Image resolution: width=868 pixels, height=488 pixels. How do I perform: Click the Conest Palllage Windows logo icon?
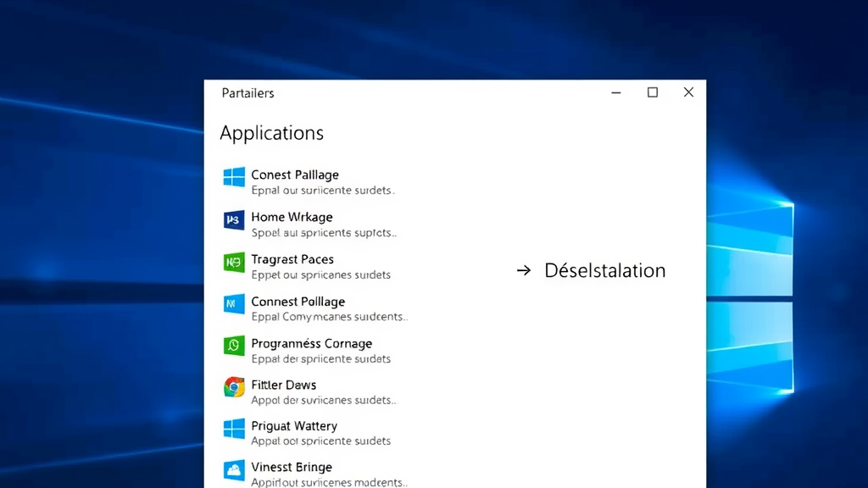coord(233,177)
